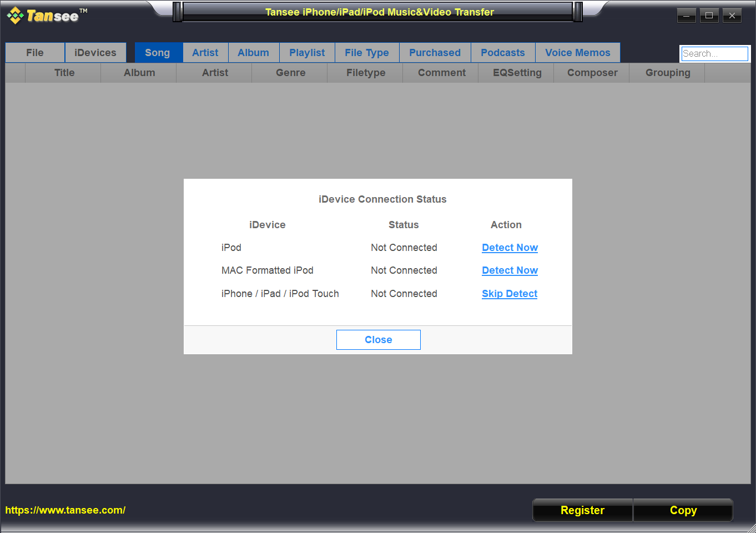
Task: Sort by the Composer column header
Action: point(592,73)
